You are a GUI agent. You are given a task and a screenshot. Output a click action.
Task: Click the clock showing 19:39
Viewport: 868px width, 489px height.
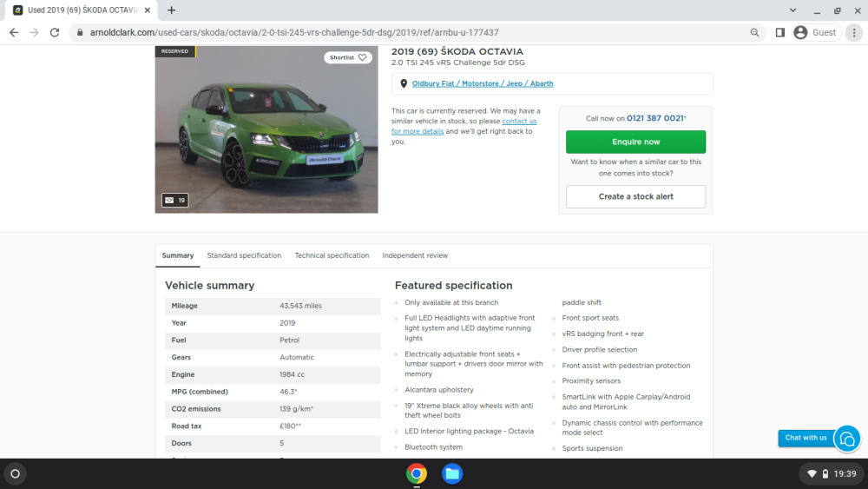tap(845, 474)
